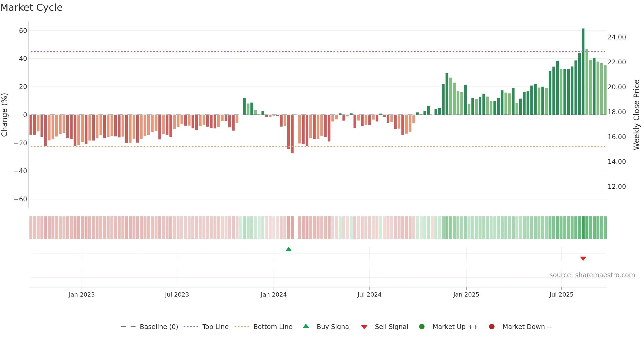Click the 16.00 price axis label

617,137
